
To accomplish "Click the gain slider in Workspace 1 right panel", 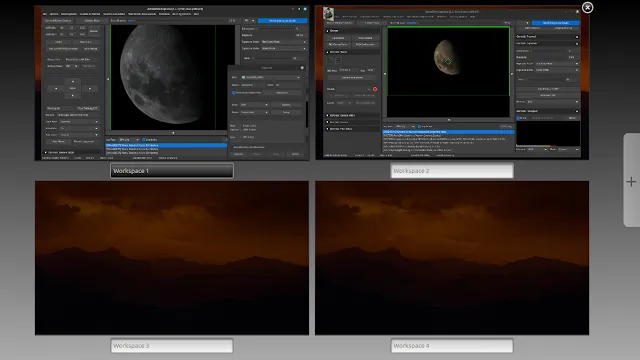I will 273,58.
